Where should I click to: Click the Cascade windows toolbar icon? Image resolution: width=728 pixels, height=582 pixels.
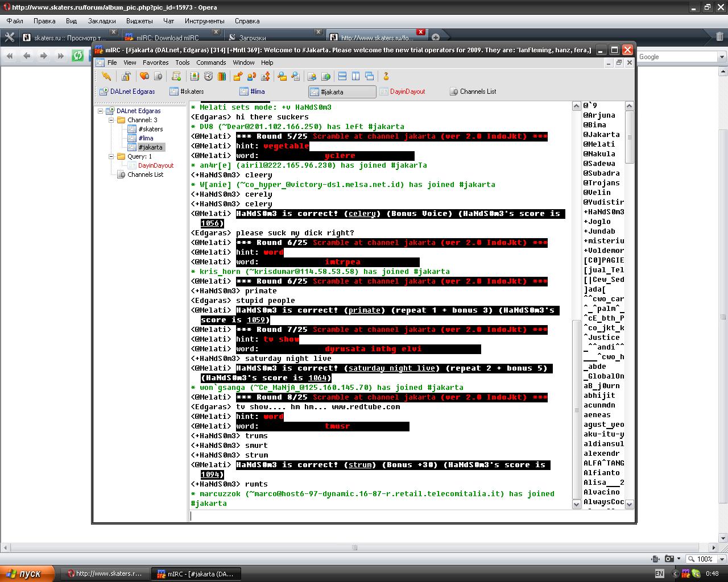click(369, 76)
